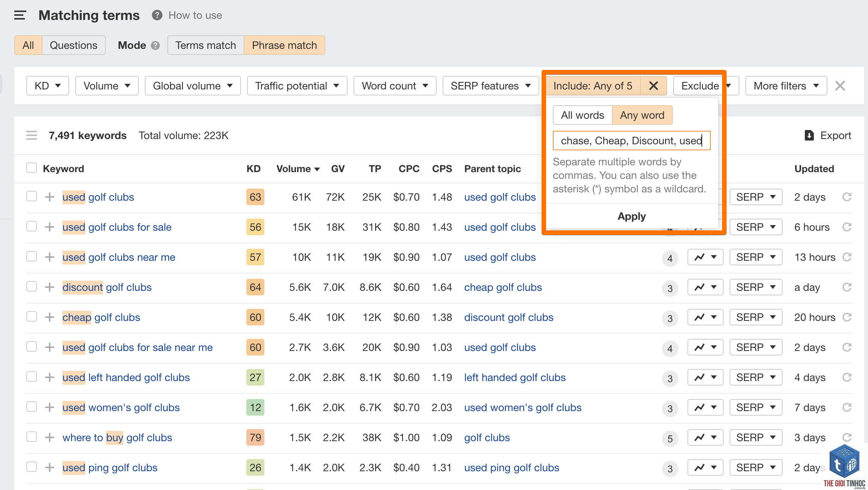868x490 pixels.
Task: Open the SERP features filter dropdown
Action: click(x=491, y=86)
